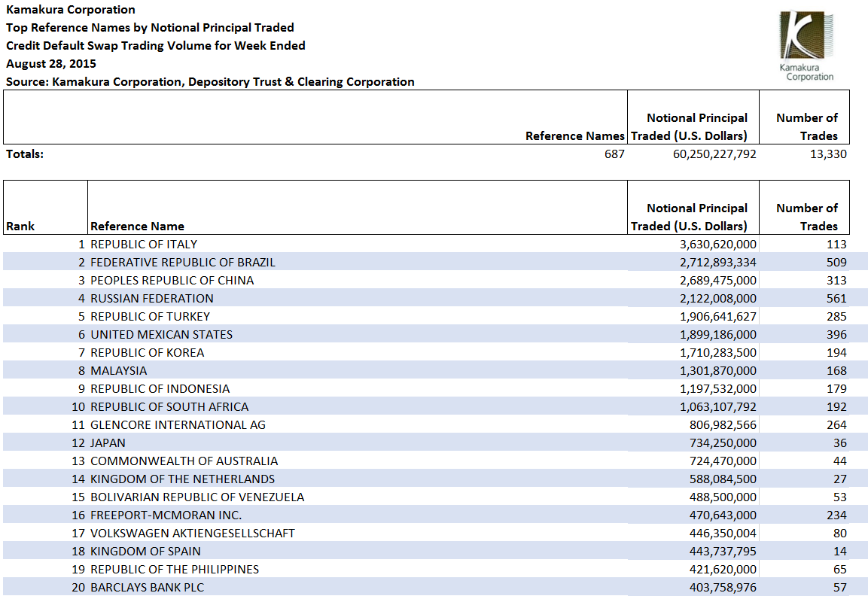The width and height of the screenshot is (868, 596).
Task: Select the REPUBLIC OF KOREA cell
Action: click(148, 352)
